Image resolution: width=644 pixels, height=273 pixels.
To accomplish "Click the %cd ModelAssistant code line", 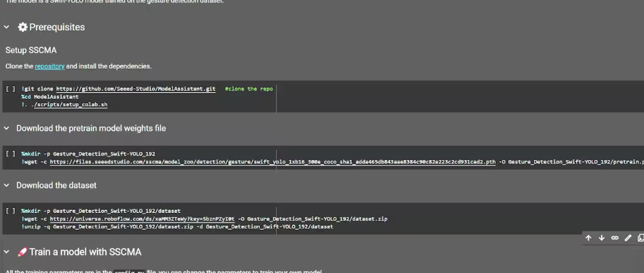I will [x=49, y=97].
